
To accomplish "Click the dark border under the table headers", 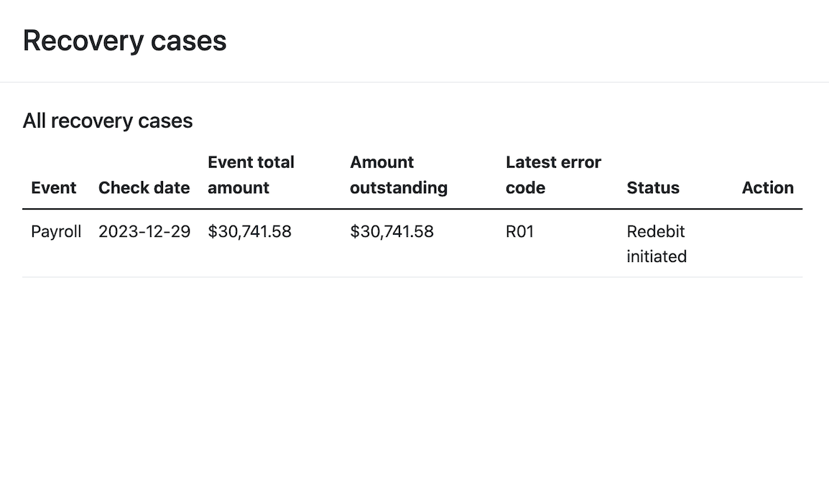I will tap(412, 209).
